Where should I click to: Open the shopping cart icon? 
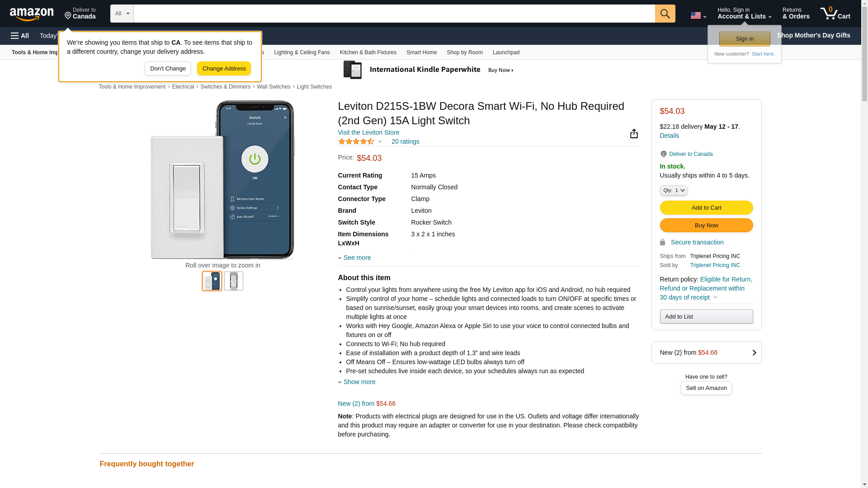[x=835, y=14]
